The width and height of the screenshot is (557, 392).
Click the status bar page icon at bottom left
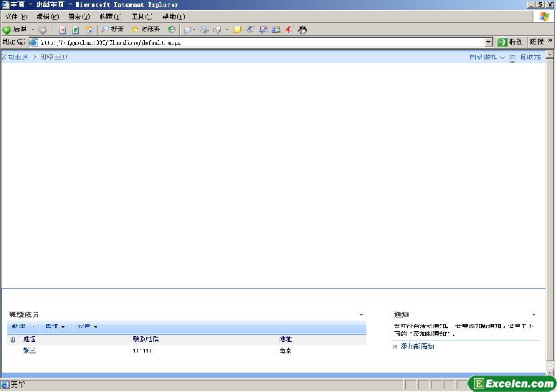(5, 384)
